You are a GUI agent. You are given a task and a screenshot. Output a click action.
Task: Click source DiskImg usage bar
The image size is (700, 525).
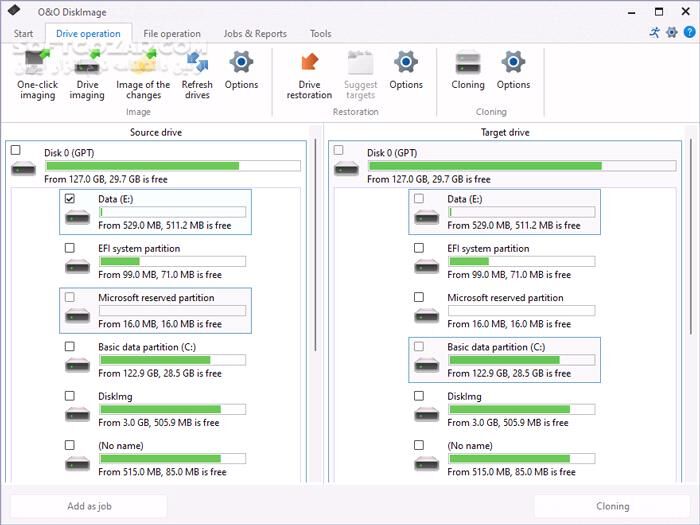[172, 409]
